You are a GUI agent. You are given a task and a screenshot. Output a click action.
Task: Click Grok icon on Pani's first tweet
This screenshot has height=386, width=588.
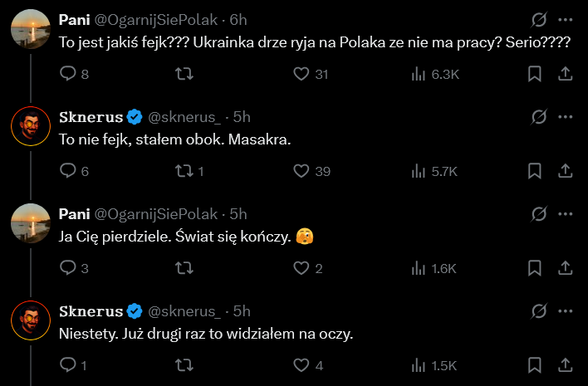tap(537, 20)
